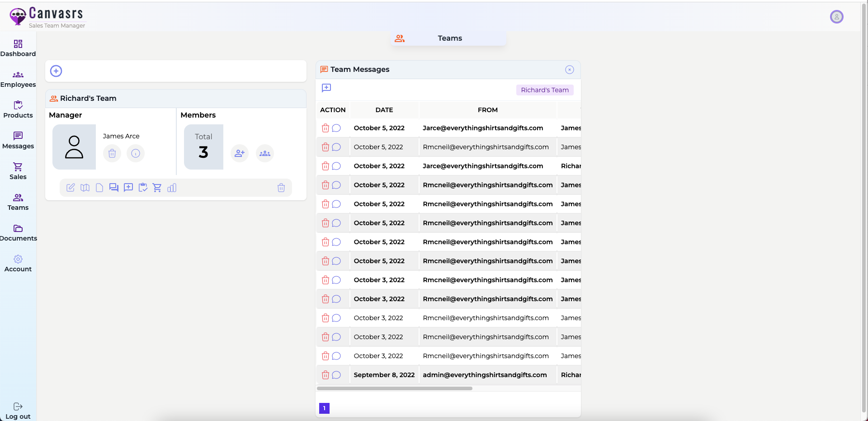868x421 pixels.
Task: Open team products clipboard-check icon
Action: pos(143,188)
